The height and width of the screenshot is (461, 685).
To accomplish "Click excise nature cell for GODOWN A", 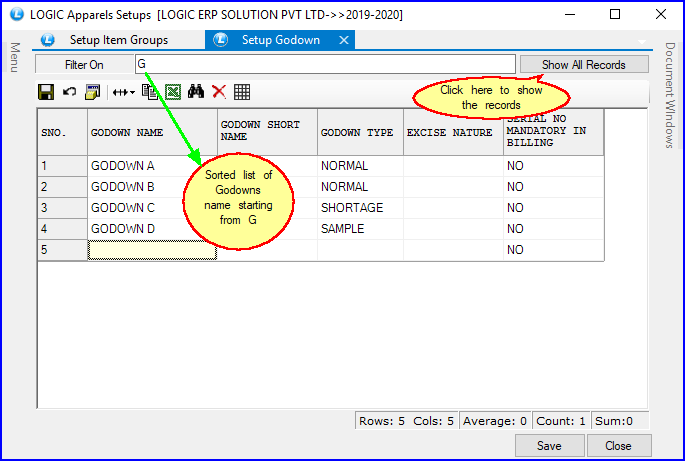I will [453, 166].
